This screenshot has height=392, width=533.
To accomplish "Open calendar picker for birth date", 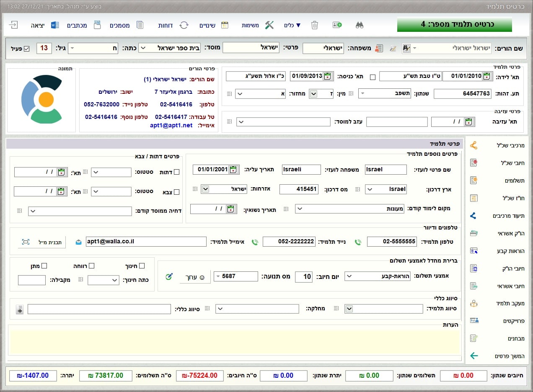I will point(486,76).
